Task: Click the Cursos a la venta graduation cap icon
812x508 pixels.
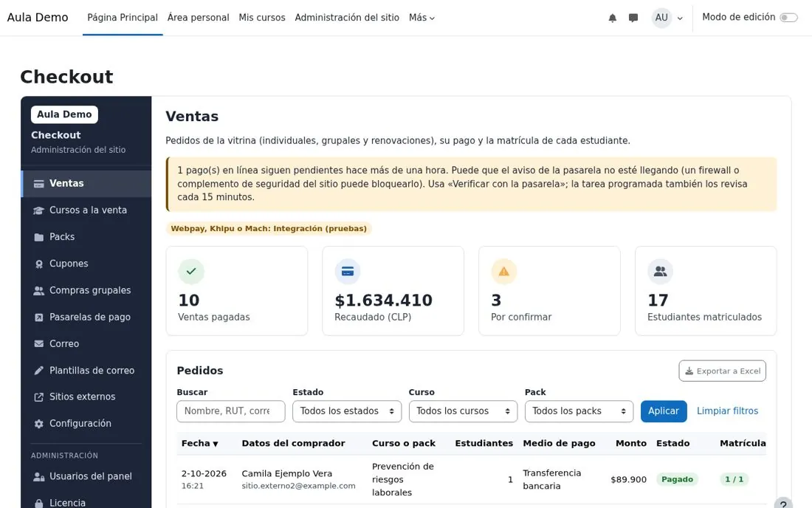Action: pos(39,210)
